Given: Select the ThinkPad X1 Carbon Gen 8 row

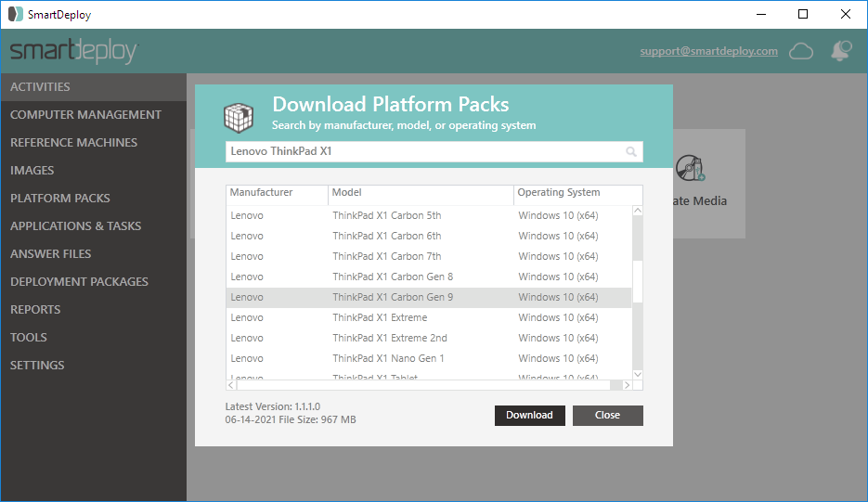Looking at the screenshot, I should (429, 277).
